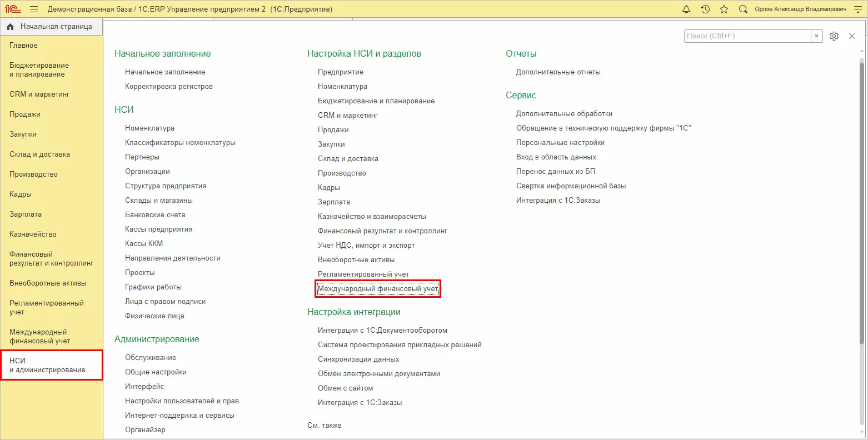Open Классификаторы номенклатуры
The image size is (868, 440).
pyautogui.click(x=180, y=143)
